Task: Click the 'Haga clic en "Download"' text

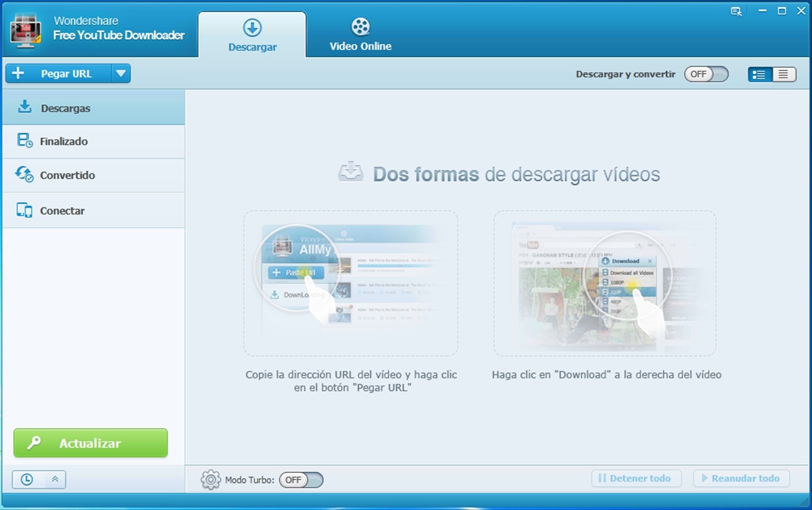Action: coord(607,375)
